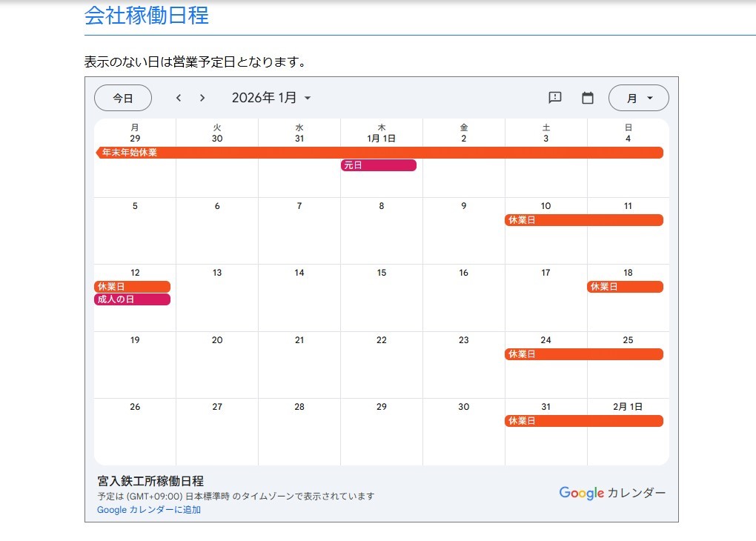Select the date 28 in calendar
756x541 pixels.
pos(299,407)
